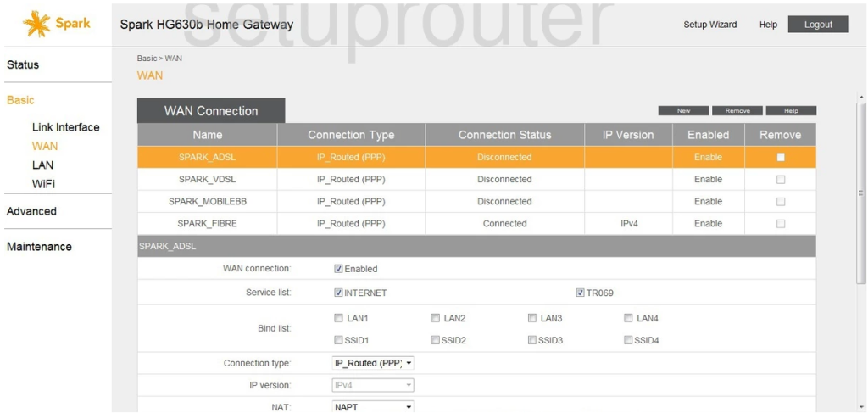
Task: Select the SPARK_MOBILEBB connection row
Action: point(207,202)
